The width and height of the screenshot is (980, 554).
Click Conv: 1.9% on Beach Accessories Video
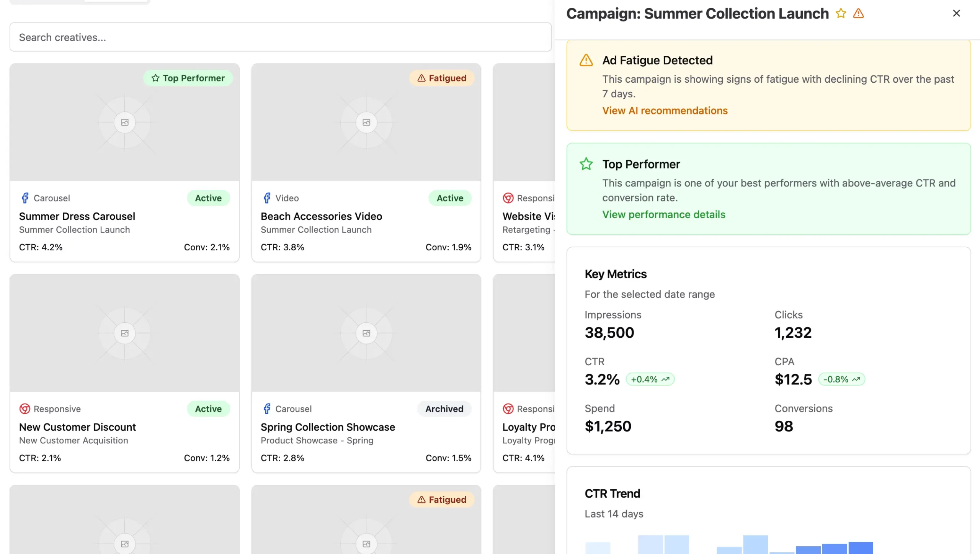click(x=448, y=247)
